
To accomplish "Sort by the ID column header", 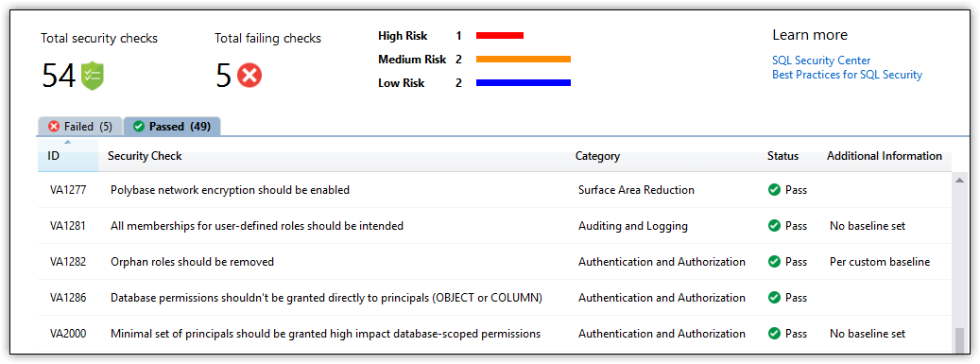I will (x=67, y=156).
